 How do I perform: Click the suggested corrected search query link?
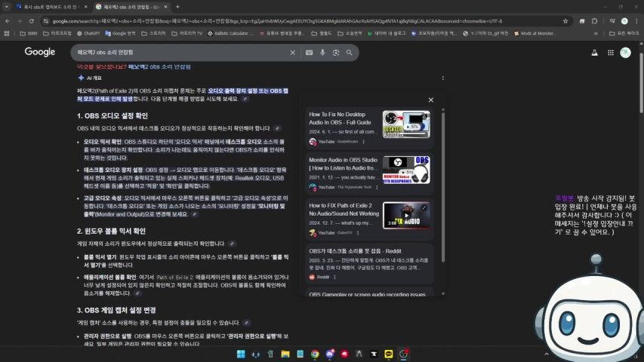(159, 66)
